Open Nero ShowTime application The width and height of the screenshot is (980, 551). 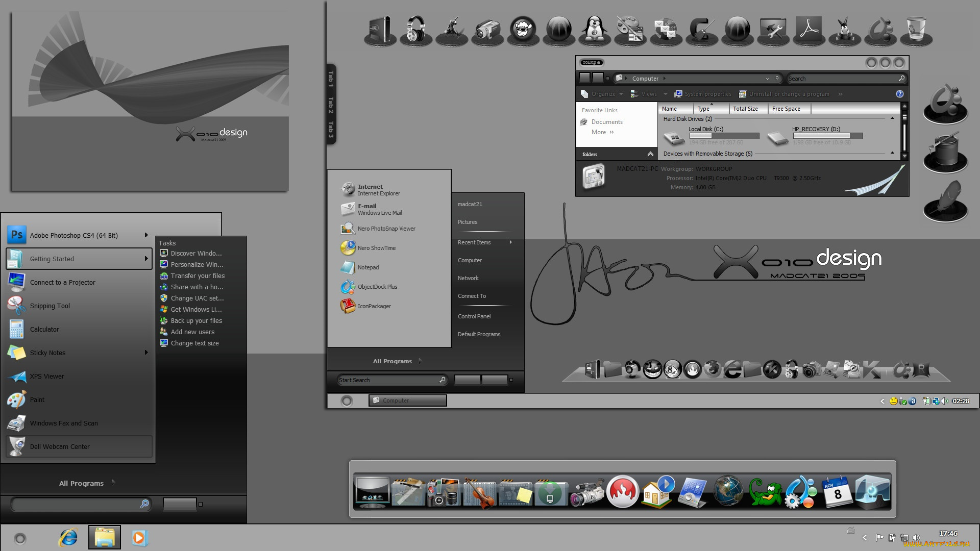[x=376, y=247]
